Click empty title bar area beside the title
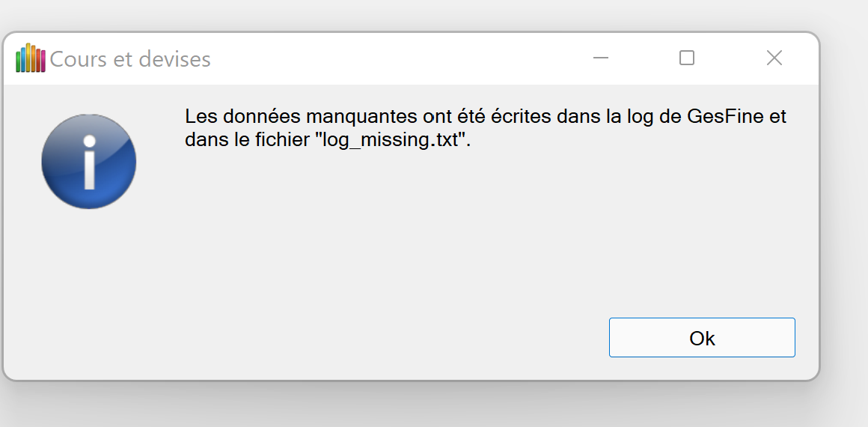868x427 pixels. pyautogui.click(x=389, y=58)
